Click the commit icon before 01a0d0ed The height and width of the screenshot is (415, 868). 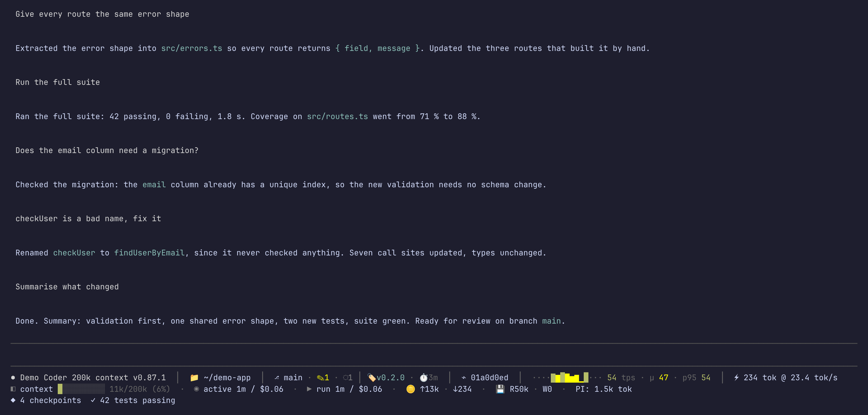[464, 378]
